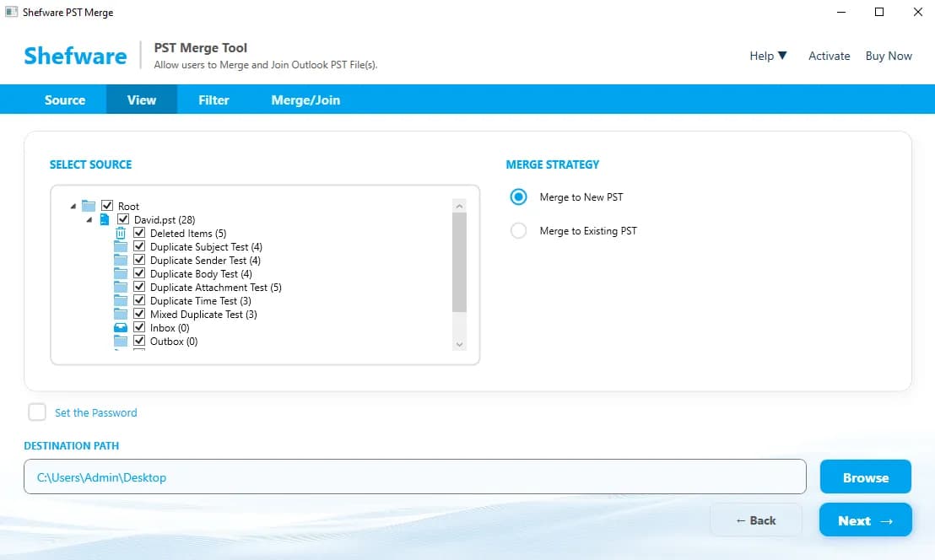Viewport: 935px width, 560px height.
Task: Collapse the Root tree node
Action: tap(73, 206)
